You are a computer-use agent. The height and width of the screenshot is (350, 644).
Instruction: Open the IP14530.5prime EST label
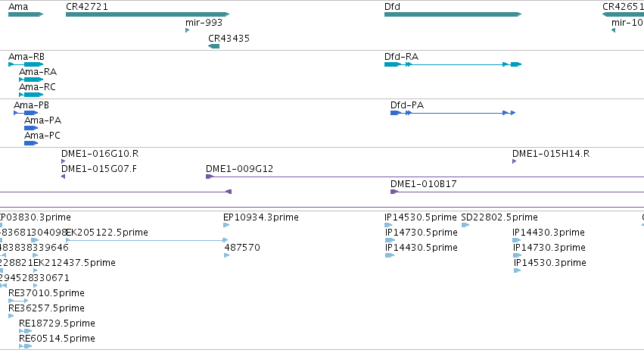click(421, 217)
